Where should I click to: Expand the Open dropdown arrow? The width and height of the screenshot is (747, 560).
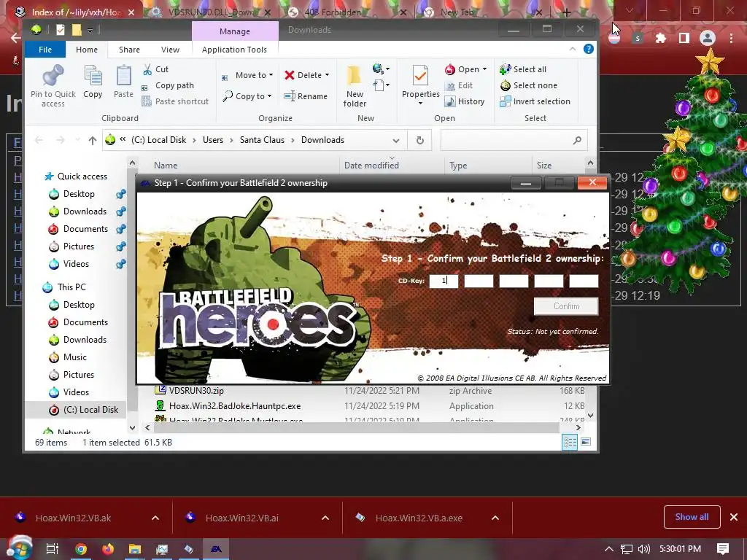(484, 69)
